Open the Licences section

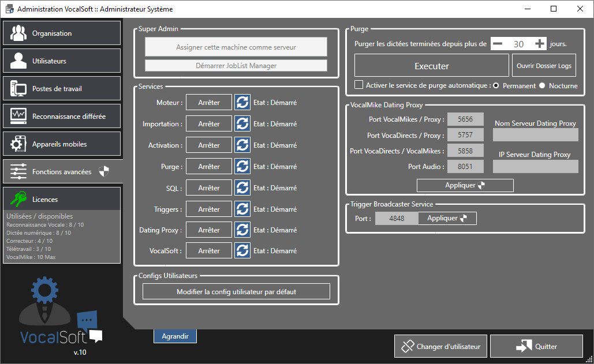tap(62, 199)
